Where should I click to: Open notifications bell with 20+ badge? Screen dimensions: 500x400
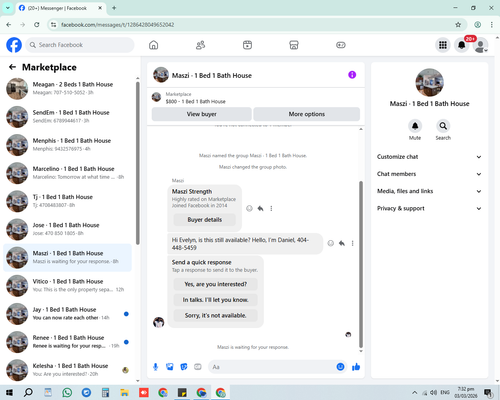pyautogui.click(x=462, y=45)
